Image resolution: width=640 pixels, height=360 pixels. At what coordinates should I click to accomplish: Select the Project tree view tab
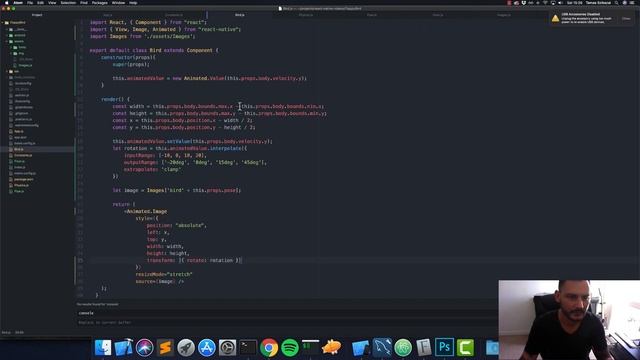(37, 15)
